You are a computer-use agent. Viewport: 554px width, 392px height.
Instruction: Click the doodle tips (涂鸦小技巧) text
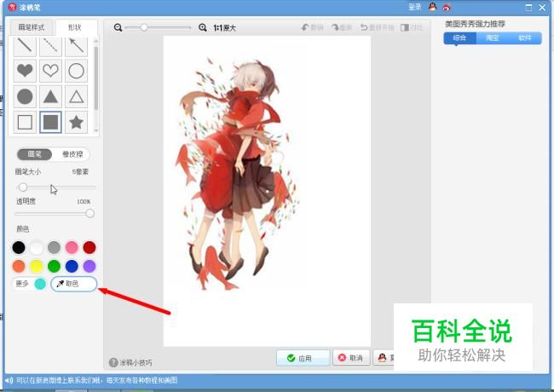[136, 363]
